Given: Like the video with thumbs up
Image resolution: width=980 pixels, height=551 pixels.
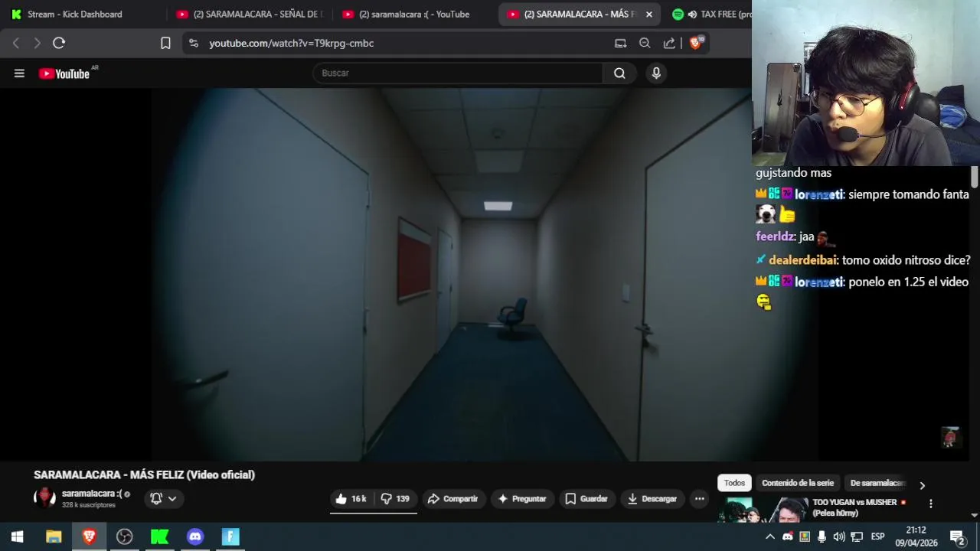Looking at the screenshot, I should tap(351, 499).
